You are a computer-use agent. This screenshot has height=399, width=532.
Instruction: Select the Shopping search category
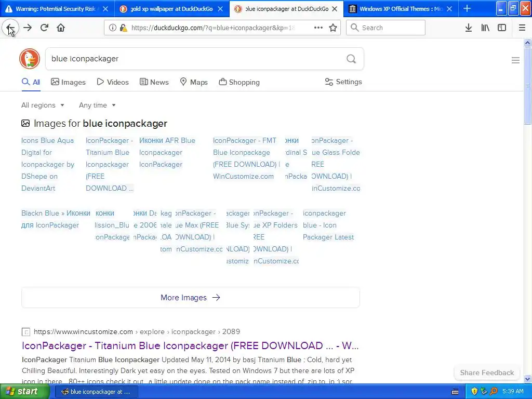tap(239, 82)
